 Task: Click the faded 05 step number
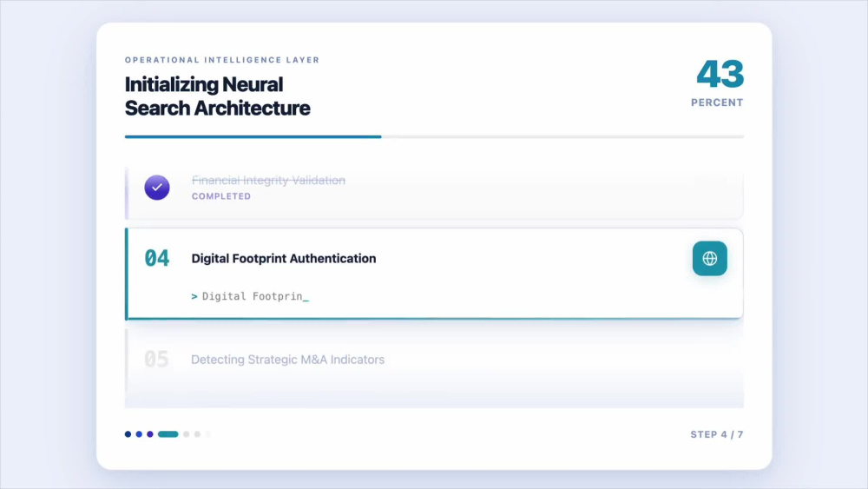[156, 360]
